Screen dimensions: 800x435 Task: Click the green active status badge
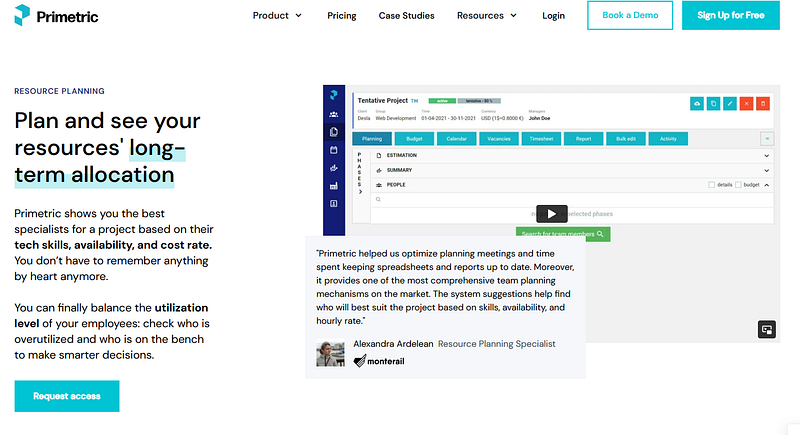(442, 101)
